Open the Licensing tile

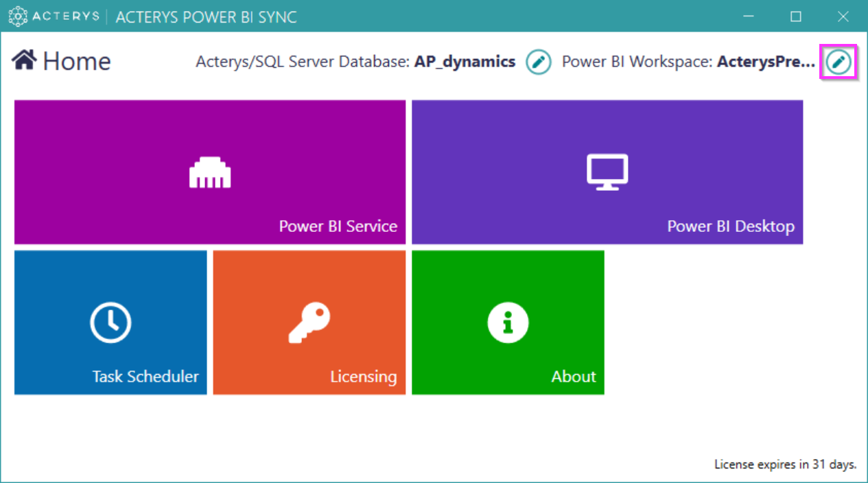click(x=309, y=322)
